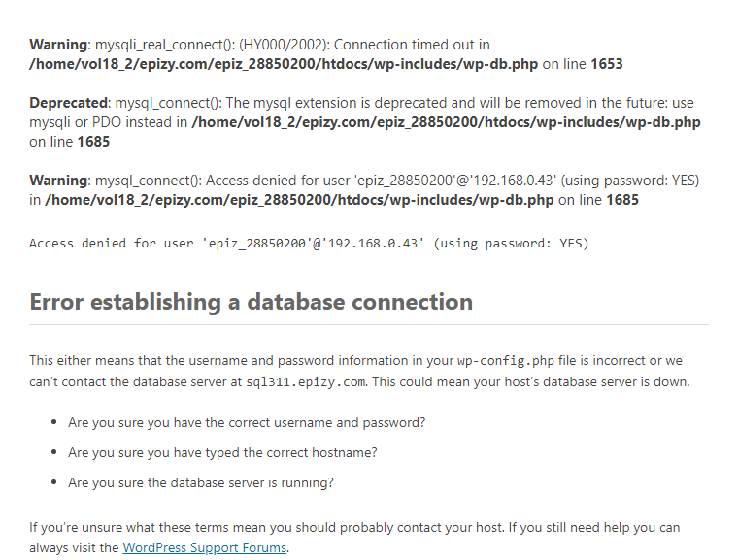Click the bullet about typing the correct hostname
Image resolution: width=738 pixels, height=560 pixels.
(222, 452)
